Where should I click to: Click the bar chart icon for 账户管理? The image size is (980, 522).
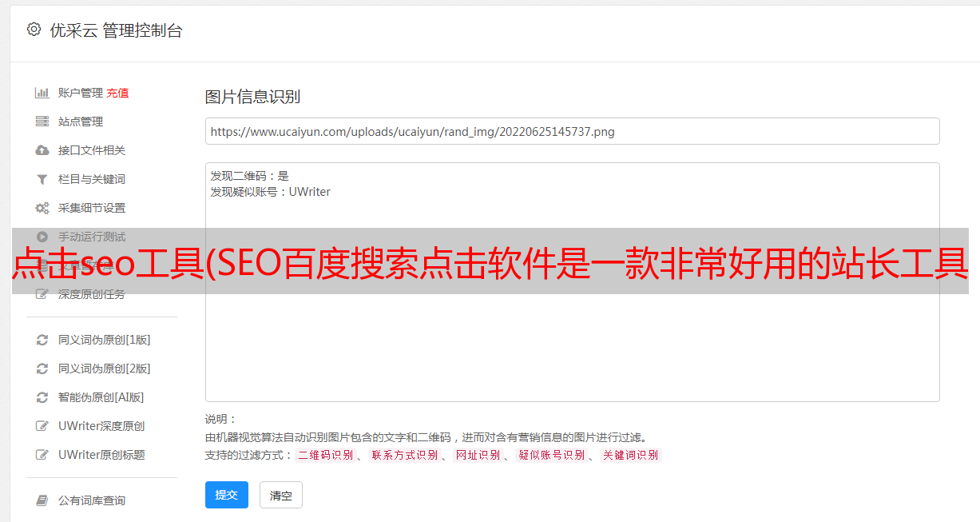42,93
